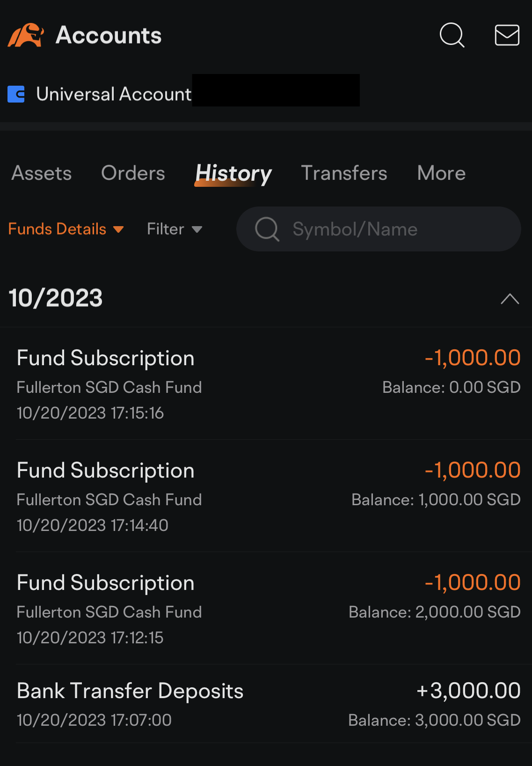Tap the search magnifier icon in header
Screen dimensions: 532x766
point(452,35)
